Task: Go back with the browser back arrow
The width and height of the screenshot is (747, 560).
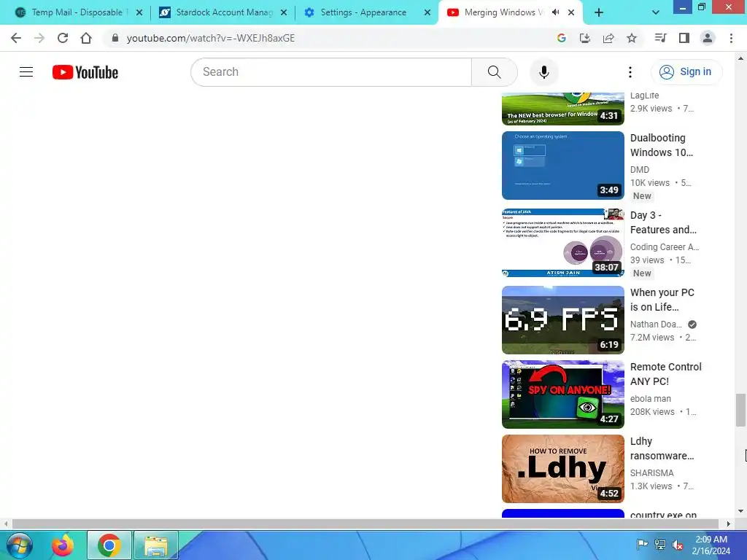Action: click(x=16, y=38)
